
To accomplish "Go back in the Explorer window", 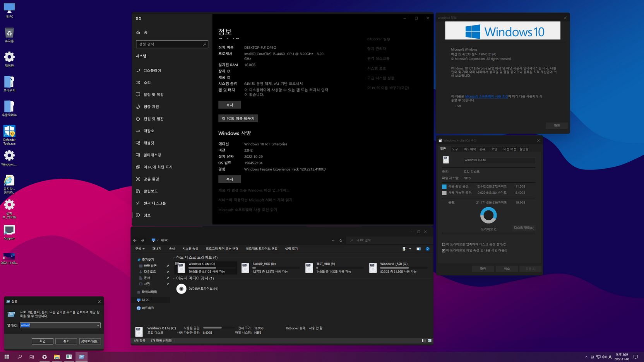I will (x=135, y=240).
